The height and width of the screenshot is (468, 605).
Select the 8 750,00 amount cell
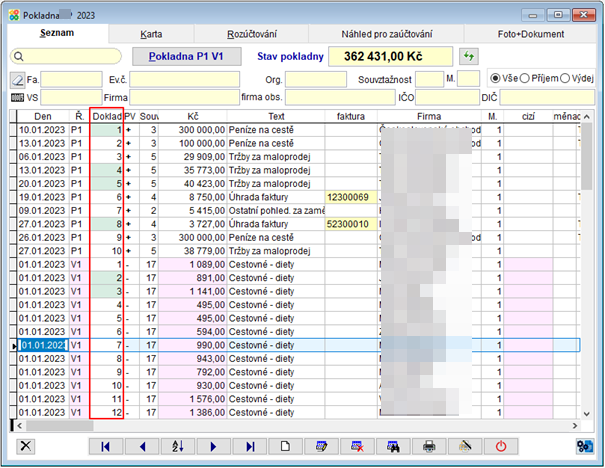coord(193,197)
